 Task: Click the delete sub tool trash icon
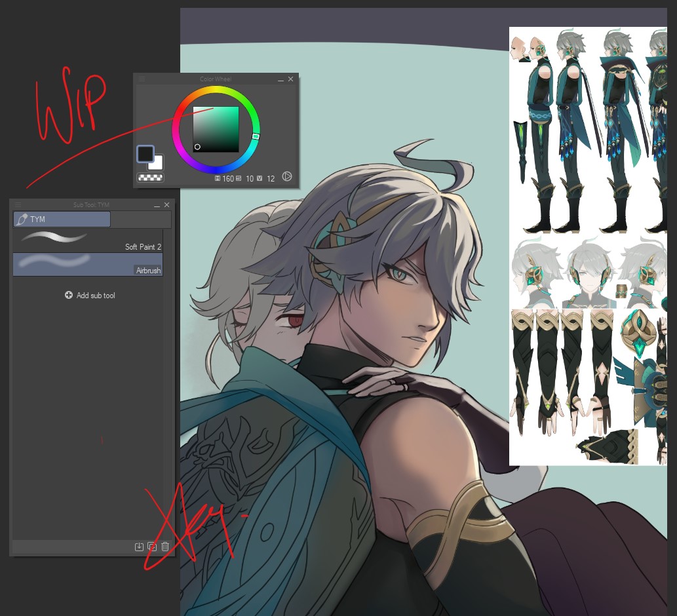[165, 547]
